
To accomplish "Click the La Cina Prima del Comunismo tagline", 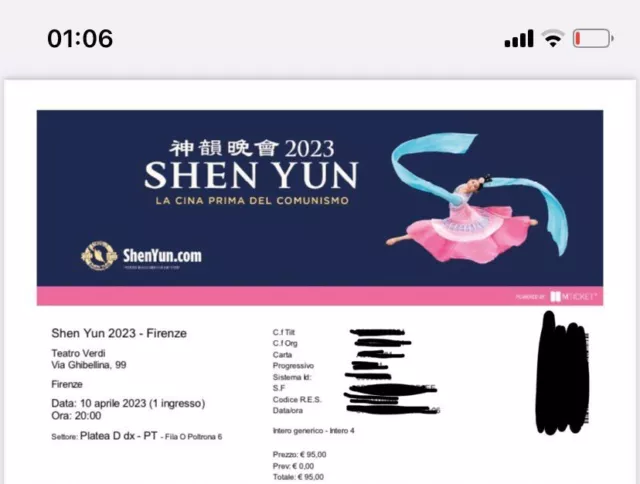I will pos(252,201).
